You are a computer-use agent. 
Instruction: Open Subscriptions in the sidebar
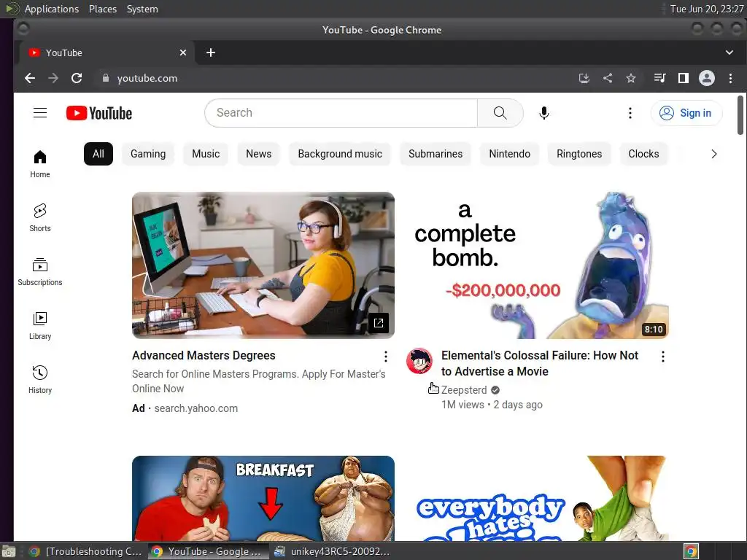[40, 272]
